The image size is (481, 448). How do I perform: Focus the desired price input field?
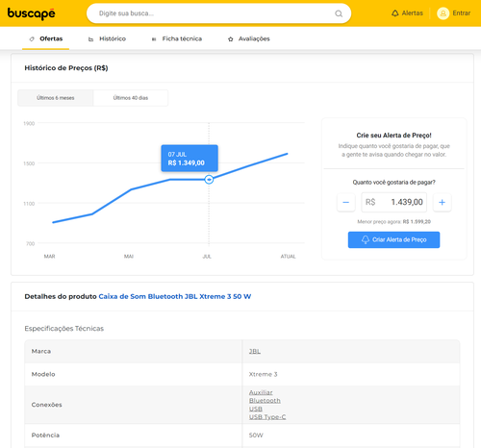coord(393,202)
